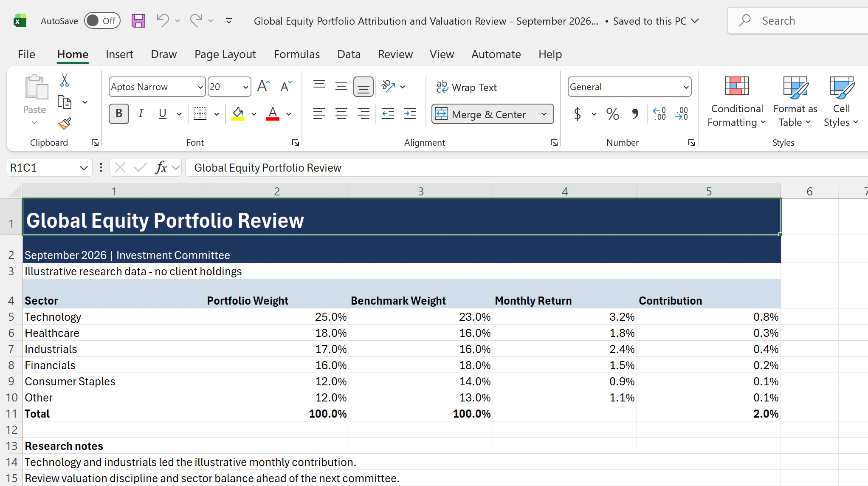Toggle Underline formatting
The height and width of the screenshot is (486, 868).
coord(162,113)
